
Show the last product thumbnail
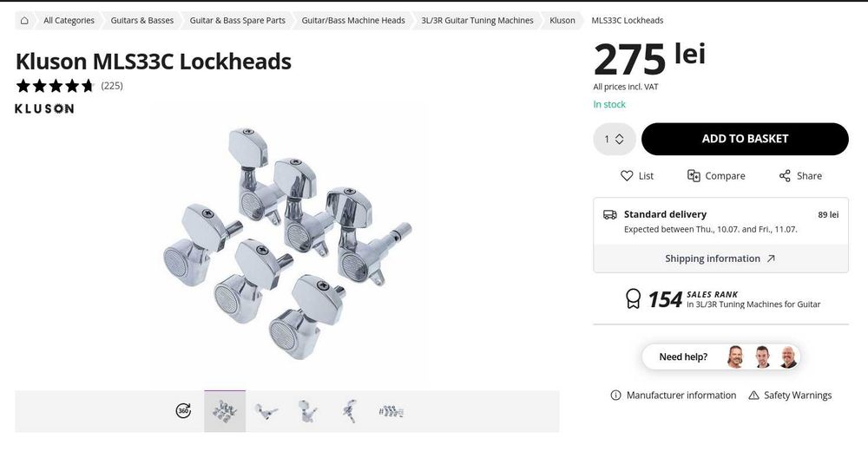coord(391,411)
